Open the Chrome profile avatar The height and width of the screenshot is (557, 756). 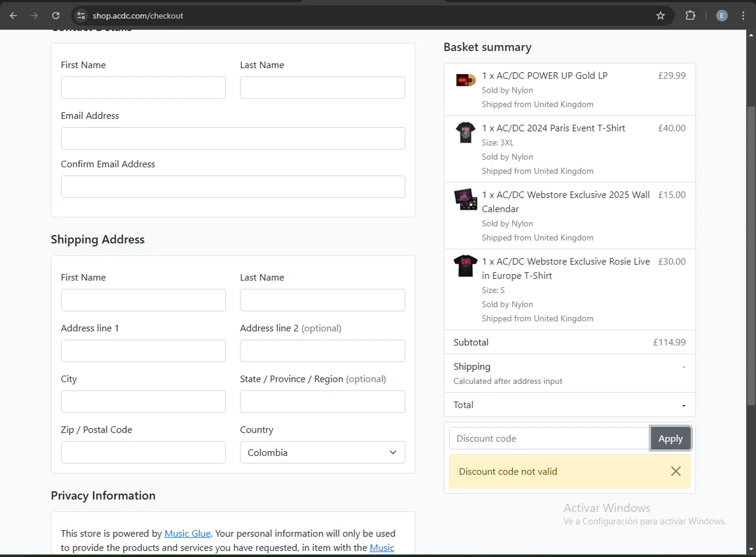pos(722,16)
